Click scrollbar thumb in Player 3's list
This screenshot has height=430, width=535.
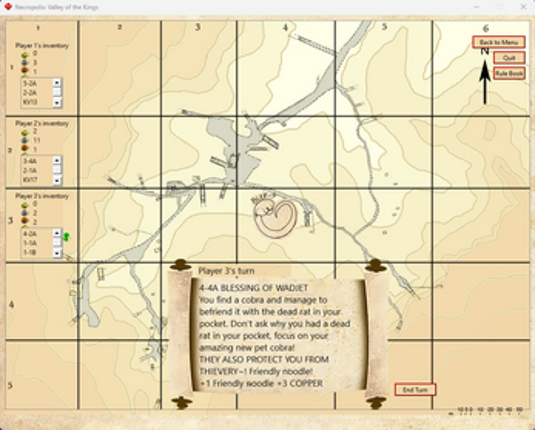57,242
